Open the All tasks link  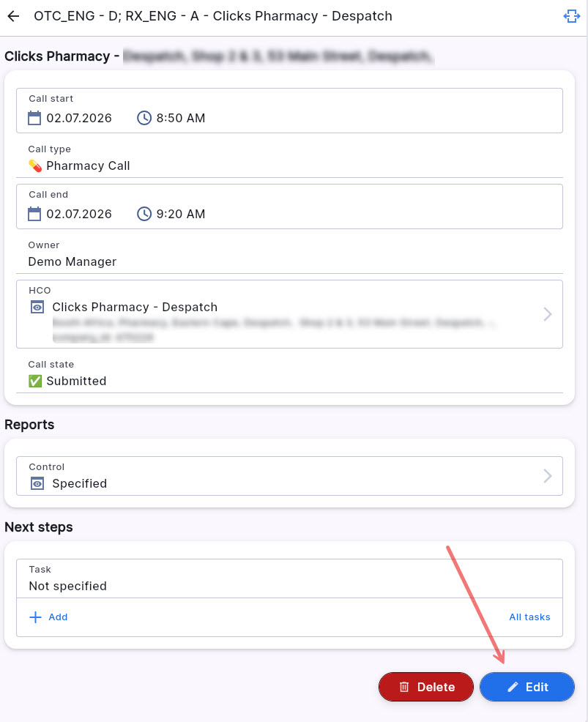coord(529,617)
